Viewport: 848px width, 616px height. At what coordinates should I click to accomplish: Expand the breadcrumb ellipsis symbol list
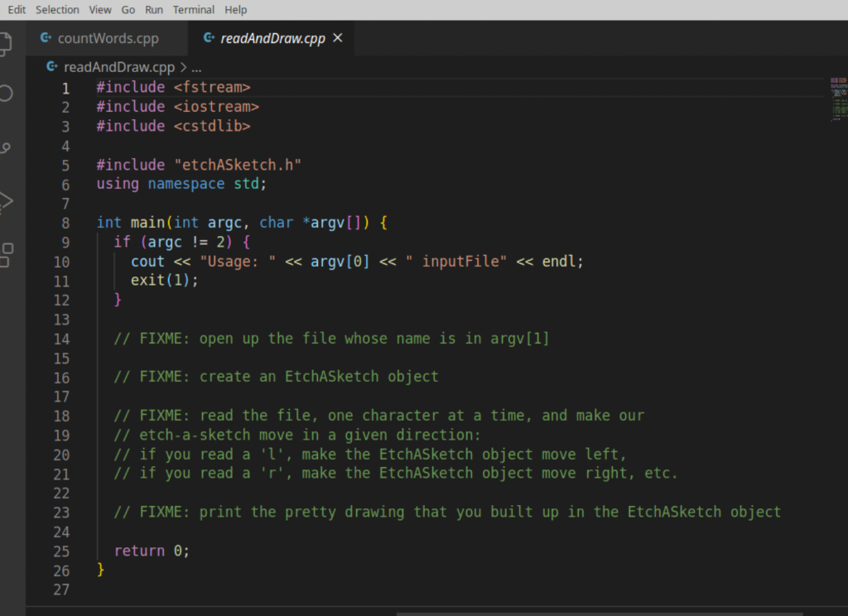pos(196,68)
